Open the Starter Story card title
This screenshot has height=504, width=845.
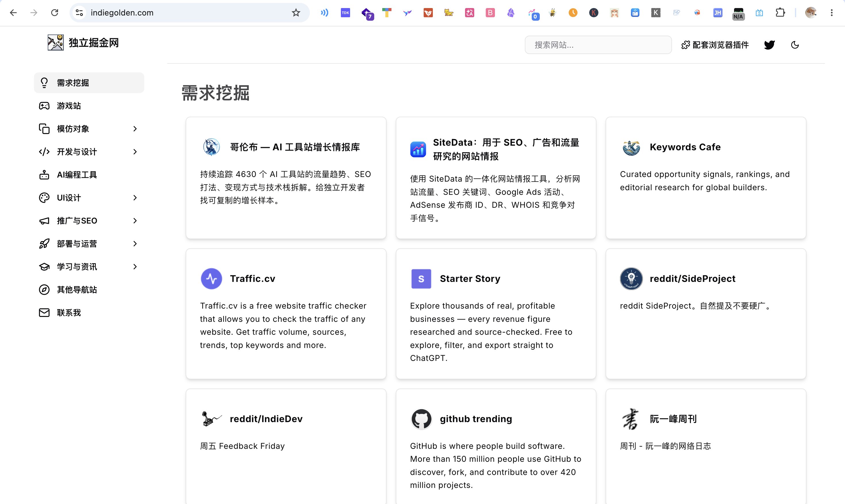[x=470, y=279]
